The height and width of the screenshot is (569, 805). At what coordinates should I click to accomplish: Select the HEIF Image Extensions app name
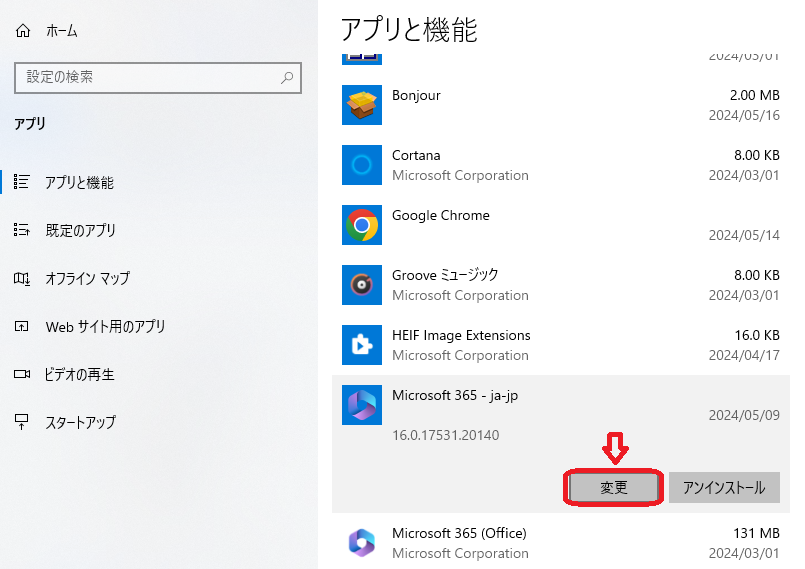(x=461, y=335)
